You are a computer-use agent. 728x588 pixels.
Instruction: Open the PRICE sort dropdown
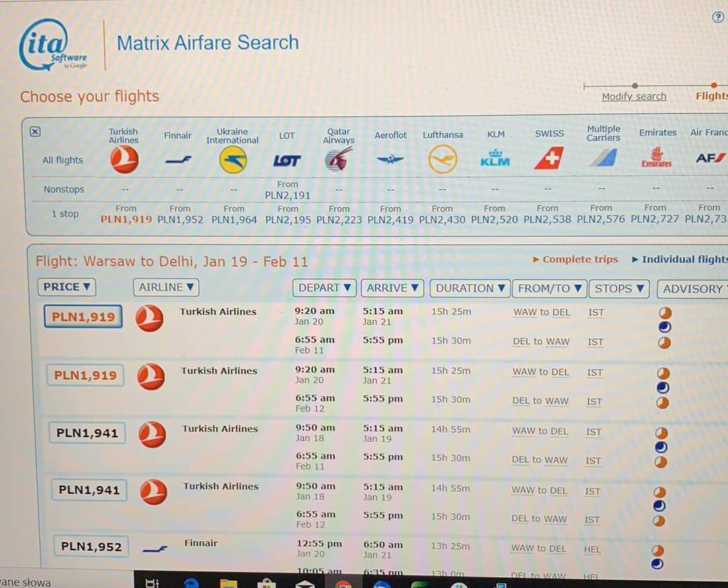click(x=67, y=287)
